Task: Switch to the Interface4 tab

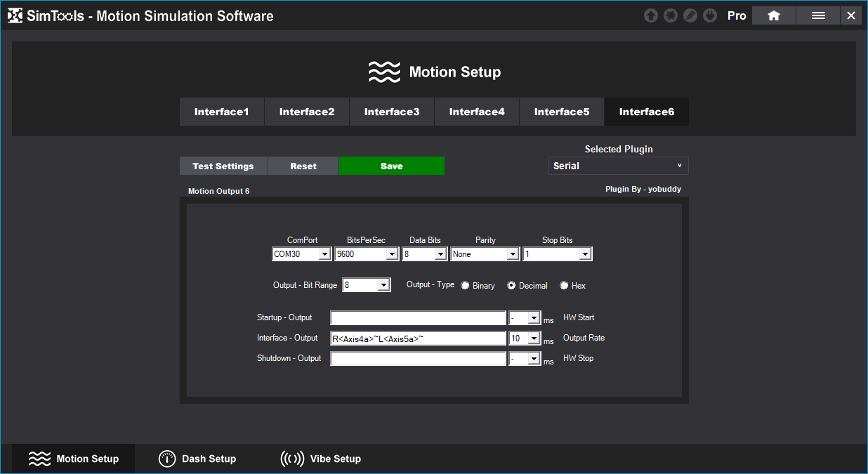Action: [477, 112]
